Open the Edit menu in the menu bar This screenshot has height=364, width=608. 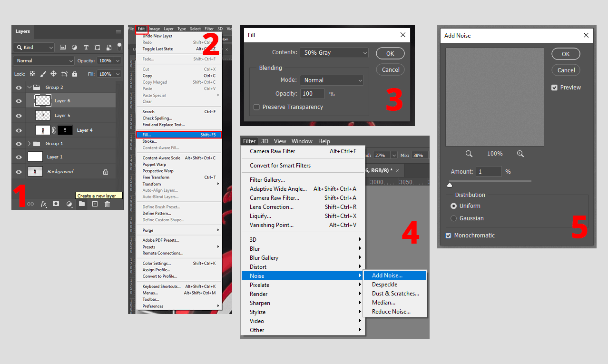(141, 29)
